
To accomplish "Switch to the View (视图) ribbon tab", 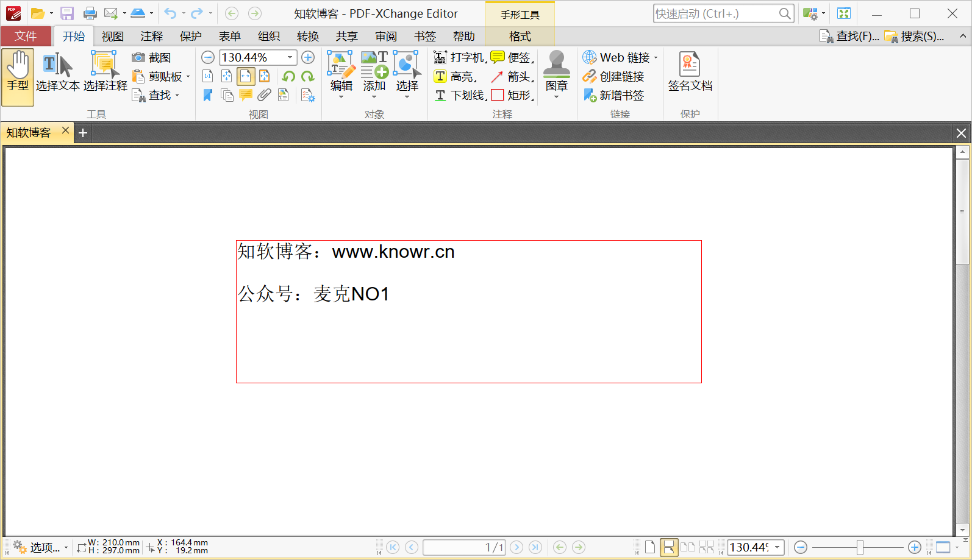I will pyautogui.click(x=113, y=37).
